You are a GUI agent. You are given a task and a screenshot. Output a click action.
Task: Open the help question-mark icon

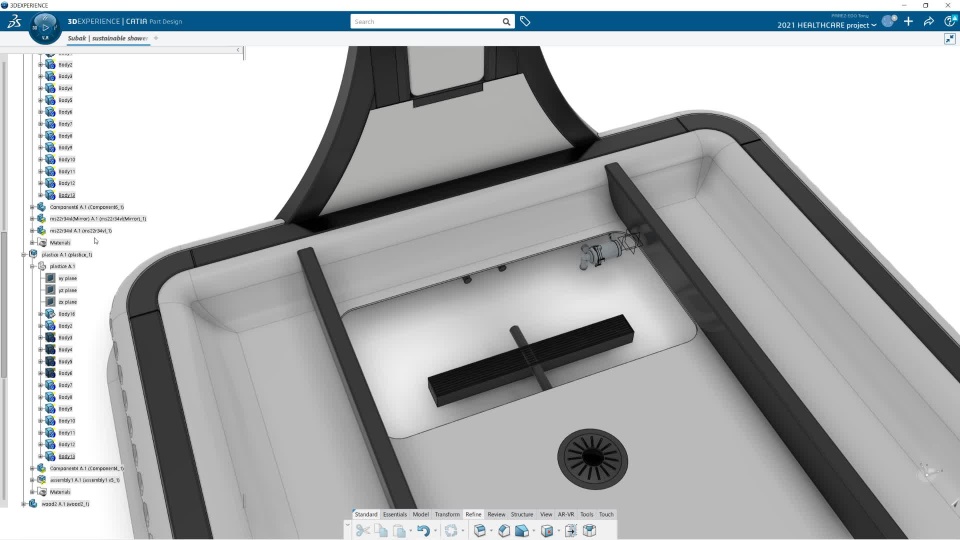click(950, 21)
